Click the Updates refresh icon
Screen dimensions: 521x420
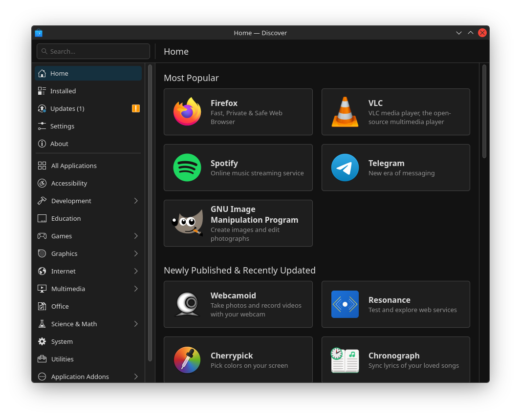[42, 108]
